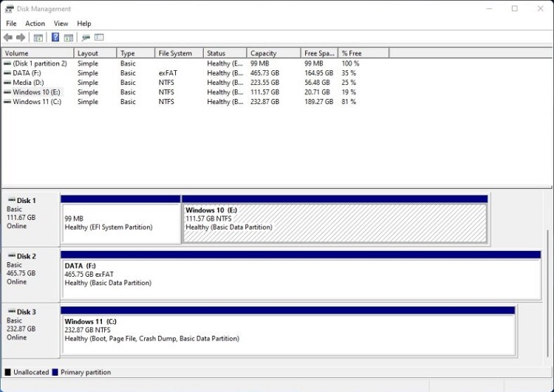Click the Back arrow toolbar icon

pyautogui.click(x=8, y=38)
